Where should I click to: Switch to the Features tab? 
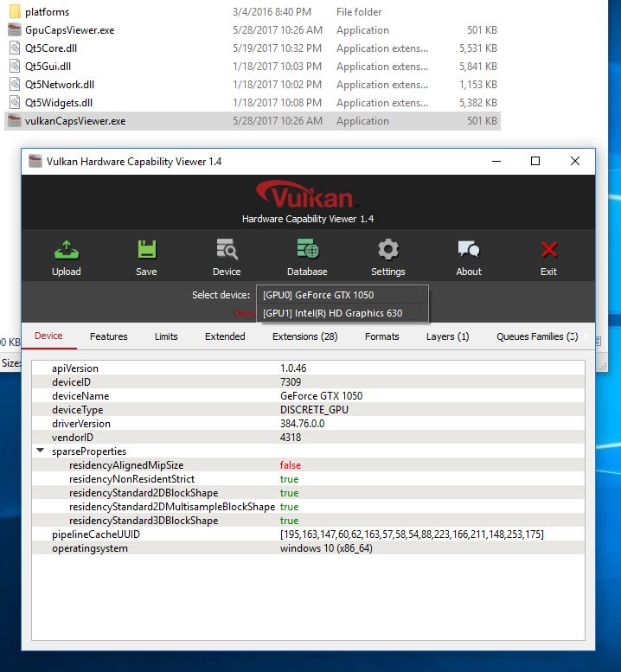coord(108,336)
